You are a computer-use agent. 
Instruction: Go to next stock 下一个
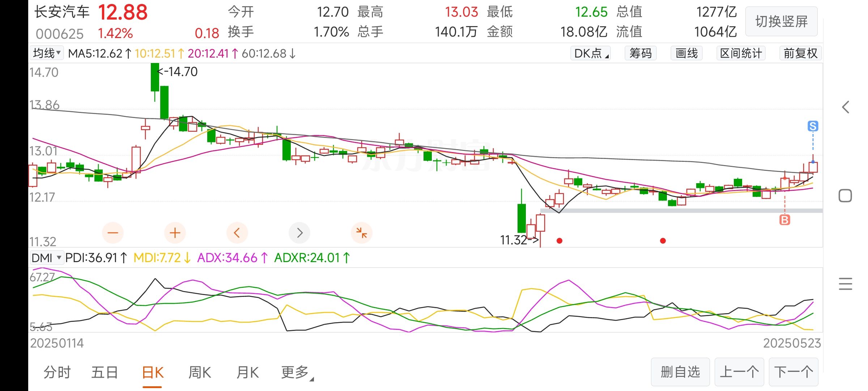(x=793, y=372)
